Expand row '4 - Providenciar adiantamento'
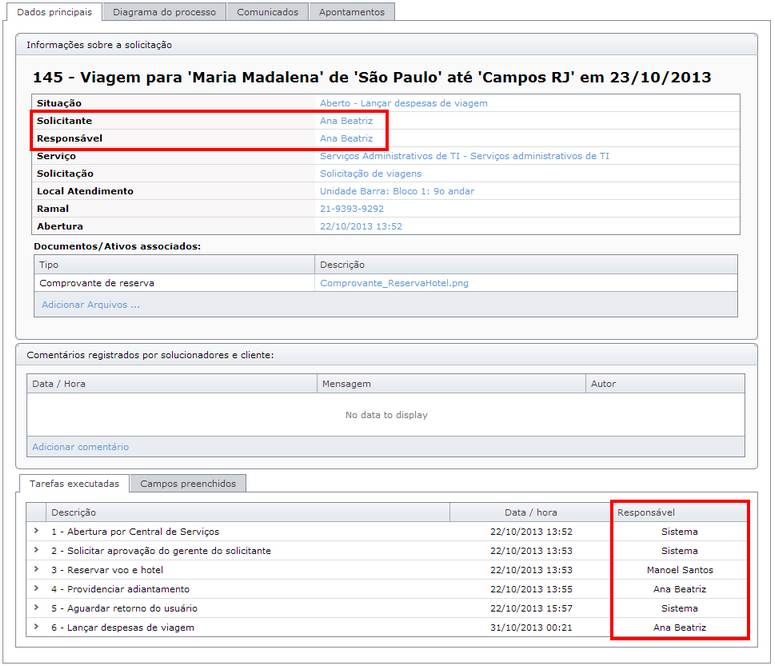The height and width of the screenshot is (666, 775). tap(36, 589)
